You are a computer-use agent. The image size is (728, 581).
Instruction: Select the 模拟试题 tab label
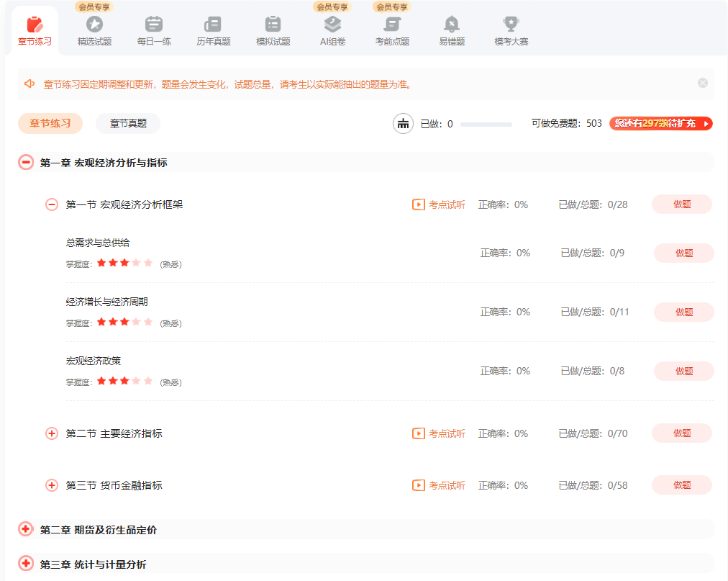273,41
